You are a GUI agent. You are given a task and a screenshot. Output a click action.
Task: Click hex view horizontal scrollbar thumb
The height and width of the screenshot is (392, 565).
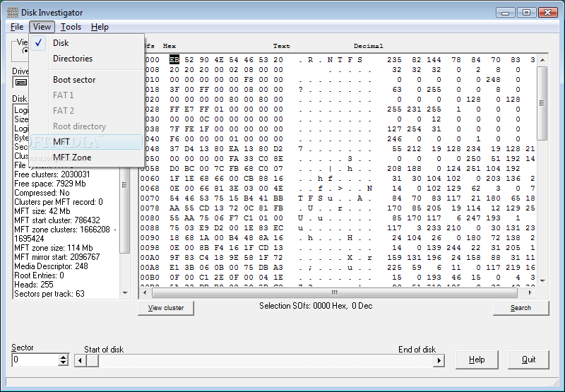[x=335, y=292]
